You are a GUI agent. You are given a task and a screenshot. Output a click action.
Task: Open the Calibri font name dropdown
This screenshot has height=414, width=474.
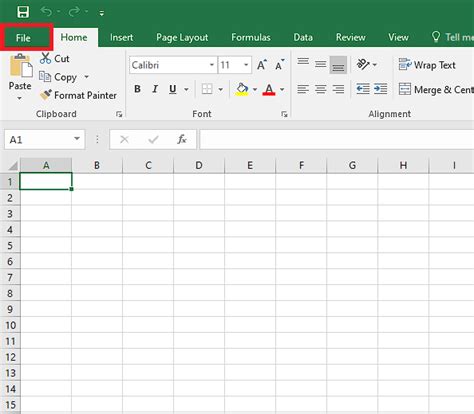click(212, 65)
